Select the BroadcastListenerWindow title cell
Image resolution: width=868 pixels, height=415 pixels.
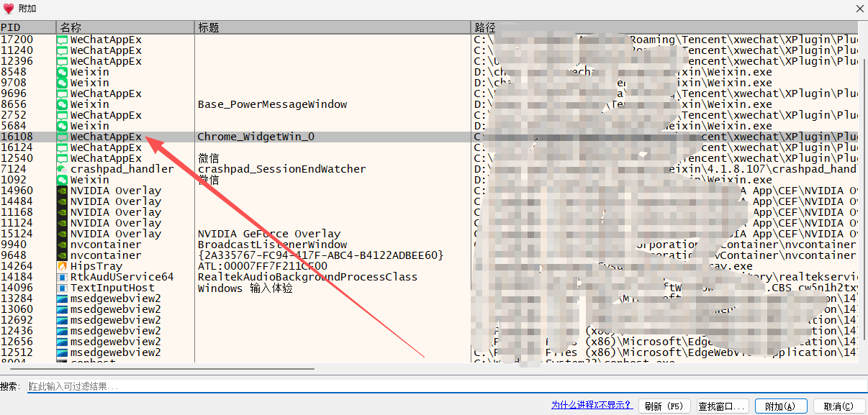click(x=272, y=245)
